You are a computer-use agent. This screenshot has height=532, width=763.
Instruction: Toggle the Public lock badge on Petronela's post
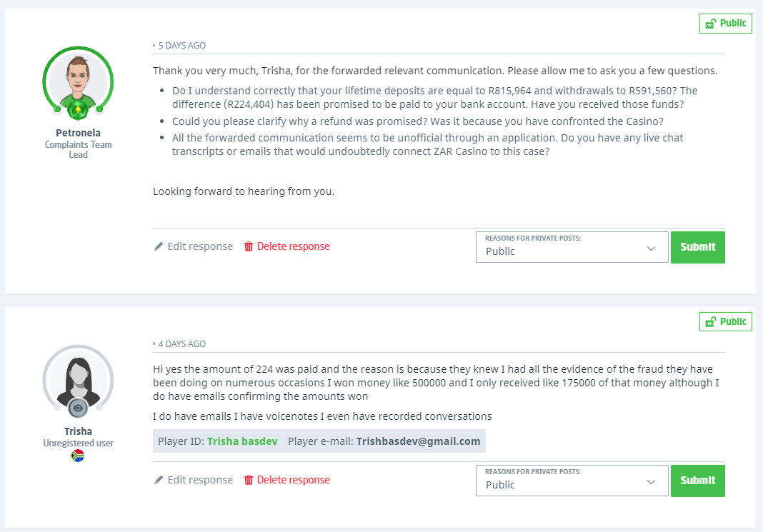tap(725, 24)
